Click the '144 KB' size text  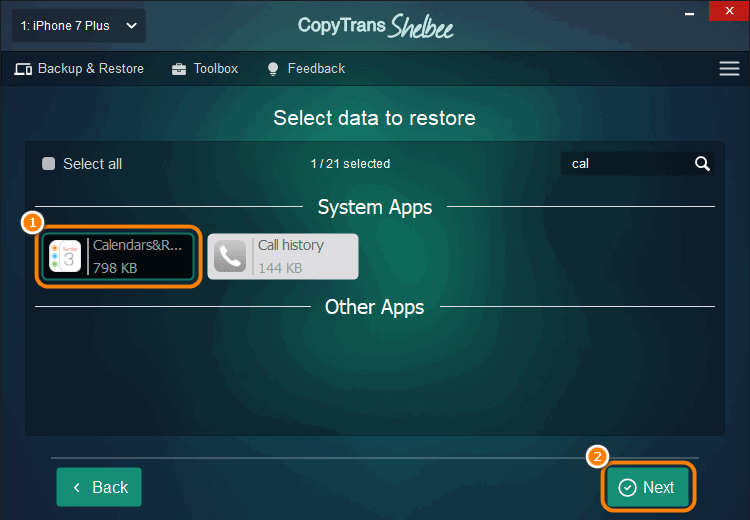280,268
